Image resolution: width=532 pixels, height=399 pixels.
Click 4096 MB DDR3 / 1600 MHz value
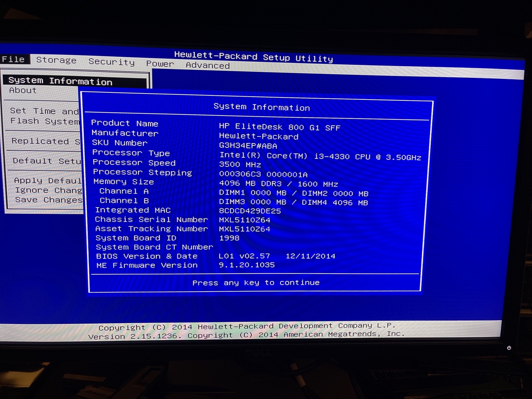pyautogui.click(x=279, y=184)
